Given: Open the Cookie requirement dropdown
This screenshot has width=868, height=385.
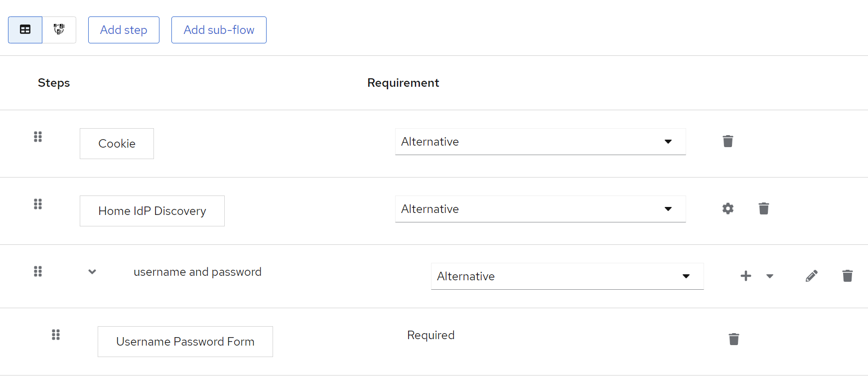Looking at the screenshot, I should pos(540,142).
